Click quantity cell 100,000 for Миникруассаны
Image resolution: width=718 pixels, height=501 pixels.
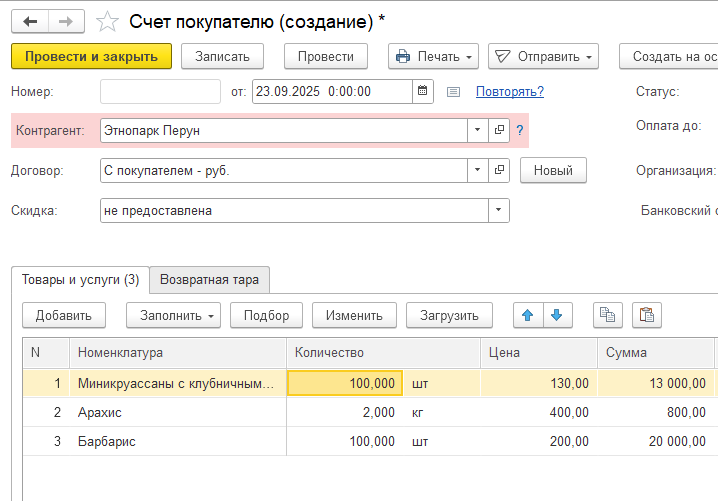coord(345,383)
